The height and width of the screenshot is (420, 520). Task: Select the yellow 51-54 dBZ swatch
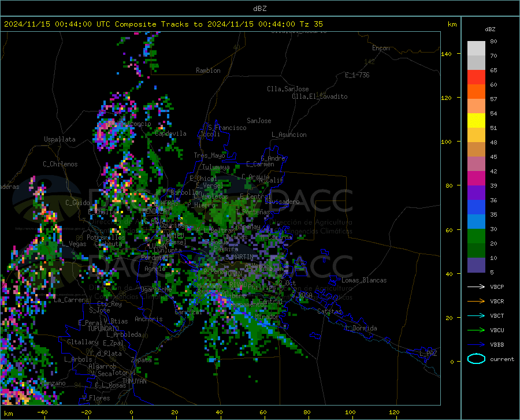(476, 121)
